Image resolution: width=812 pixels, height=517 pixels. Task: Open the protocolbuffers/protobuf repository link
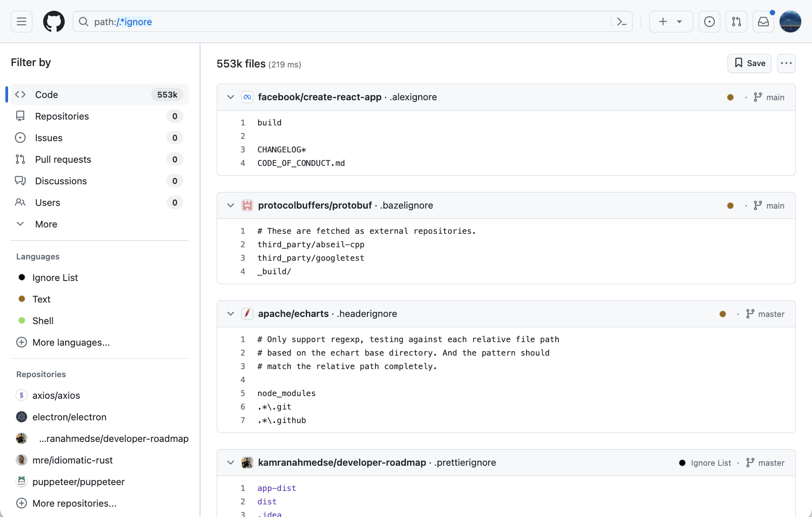click(x=315, y=205)
